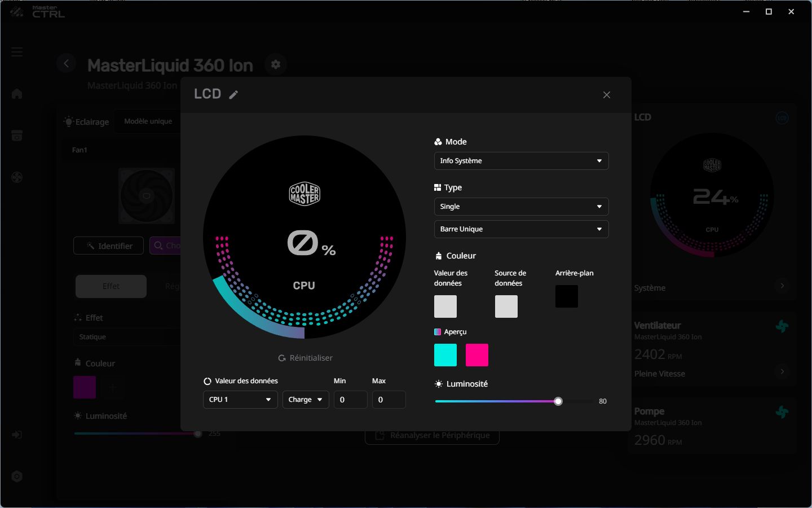Click the fan image thumbnail under Fan1

[x=147, y=196]
